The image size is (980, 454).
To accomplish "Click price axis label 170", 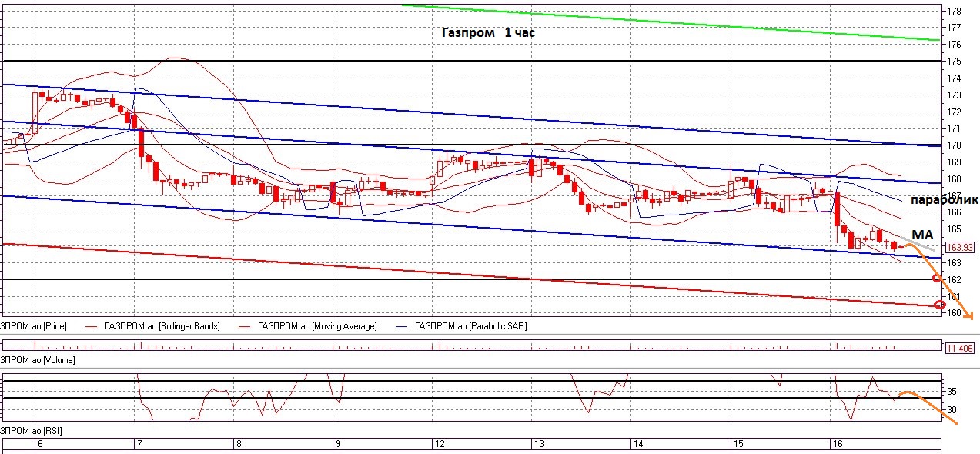I will click(953, 145).
